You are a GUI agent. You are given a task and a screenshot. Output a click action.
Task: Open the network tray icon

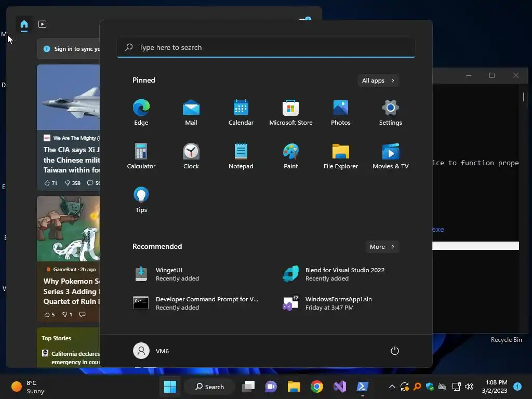point(457,387)
